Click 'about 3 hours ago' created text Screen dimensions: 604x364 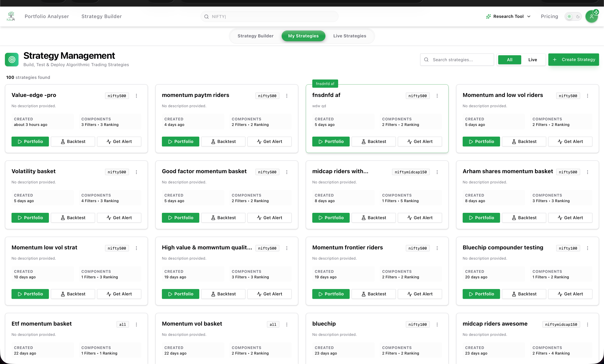point(31,124)
